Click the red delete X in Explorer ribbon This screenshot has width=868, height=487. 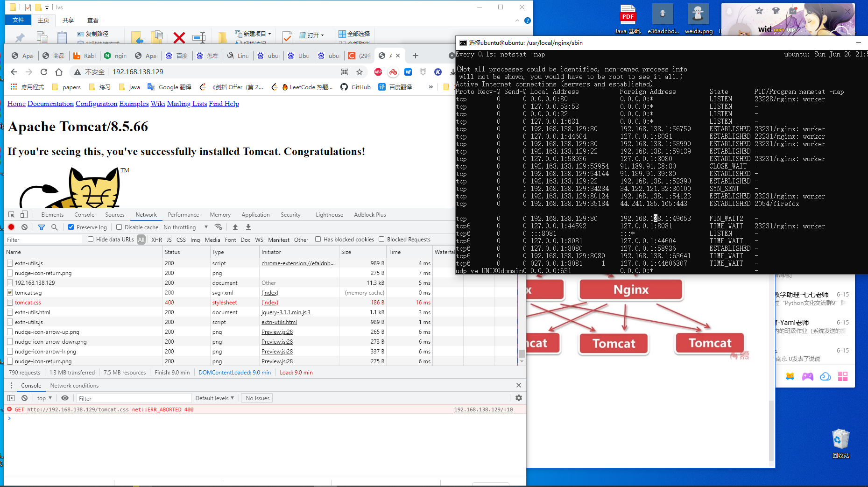pos(179,37)
